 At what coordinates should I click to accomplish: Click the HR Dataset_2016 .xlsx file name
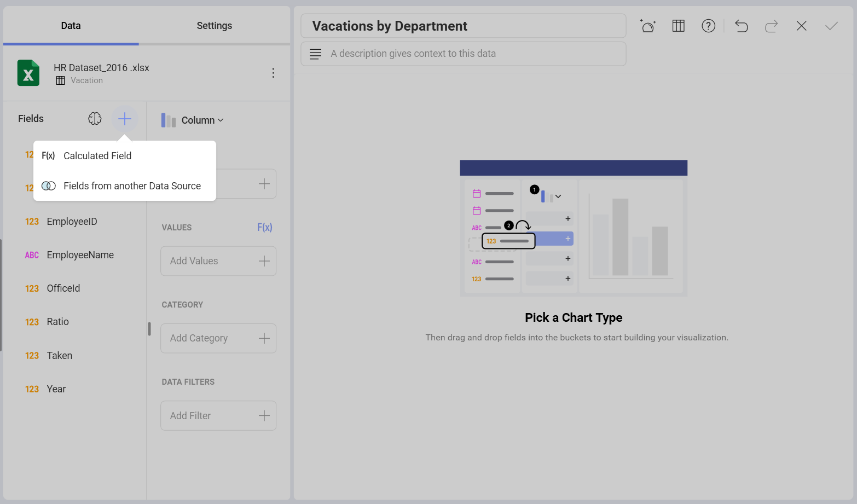[x=101, y=68]
